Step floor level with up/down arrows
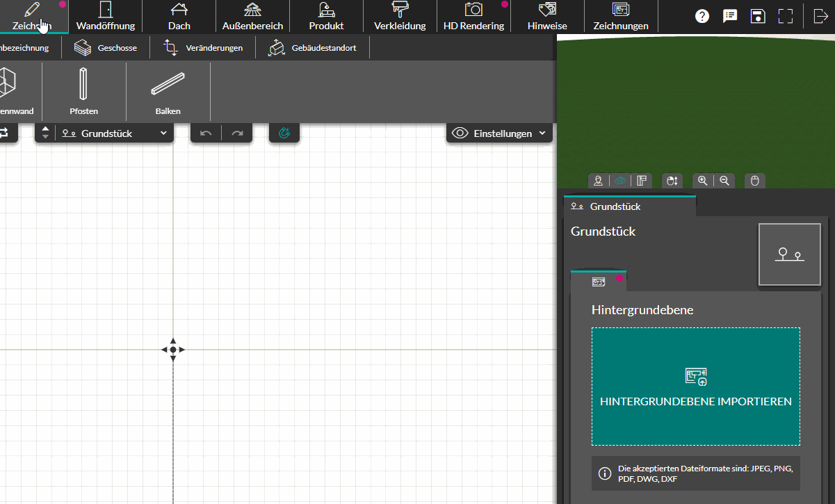The image size is (835, 504). (45, 133)
